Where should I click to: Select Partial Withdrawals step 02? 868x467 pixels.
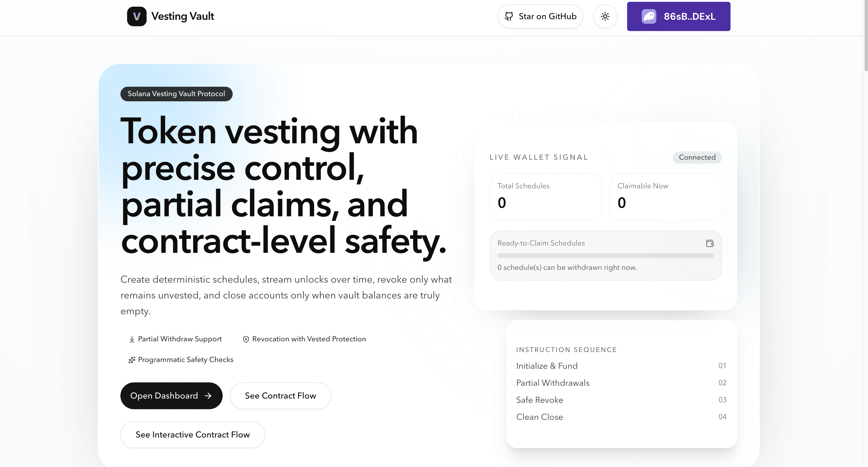(x=553, y=383)
